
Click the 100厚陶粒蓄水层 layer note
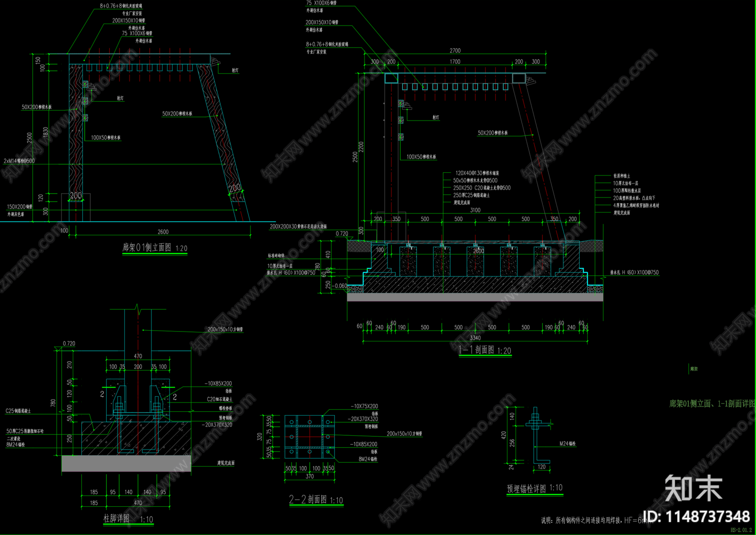click(x=627, y=191)
